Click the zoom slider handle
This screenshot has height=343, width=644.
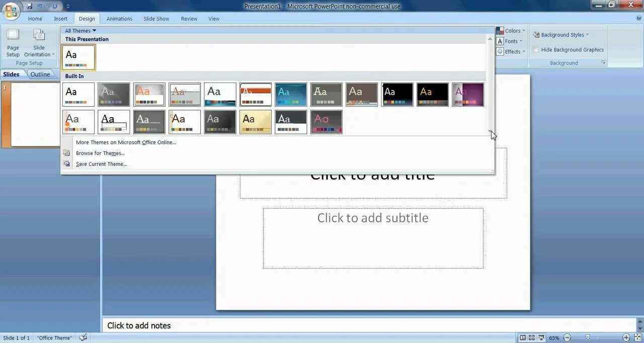588,337
